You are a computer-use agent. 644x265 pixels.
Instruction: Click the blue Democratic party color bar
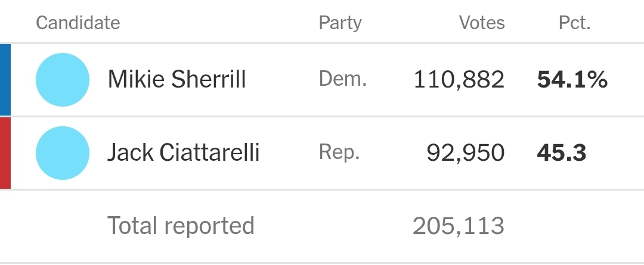click(x=5, y=80)
